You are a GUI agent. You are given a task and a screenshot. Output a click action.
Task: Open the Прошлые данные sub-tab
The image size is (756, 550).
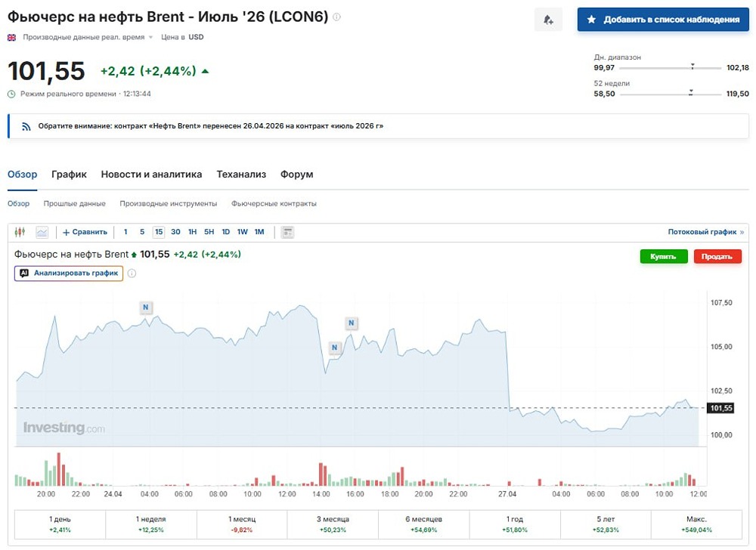point(74,204)
